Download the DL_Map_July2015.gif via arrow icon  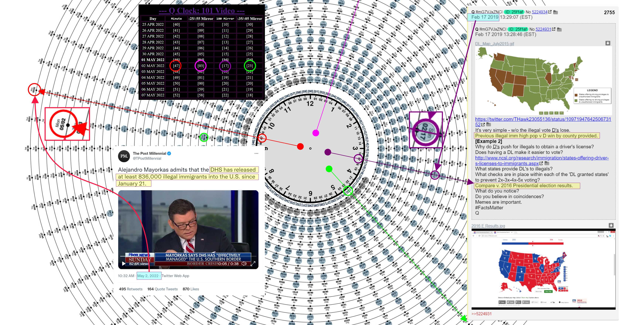point(608,43)
